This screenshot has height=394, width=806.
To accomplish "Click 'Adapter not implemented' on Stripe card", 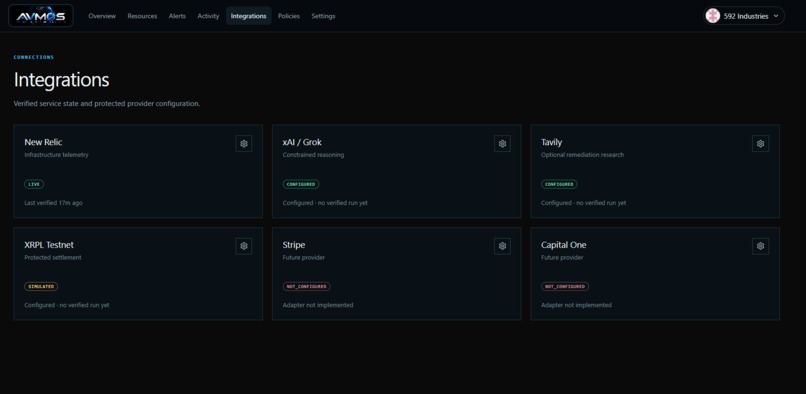I will point(318,305).
